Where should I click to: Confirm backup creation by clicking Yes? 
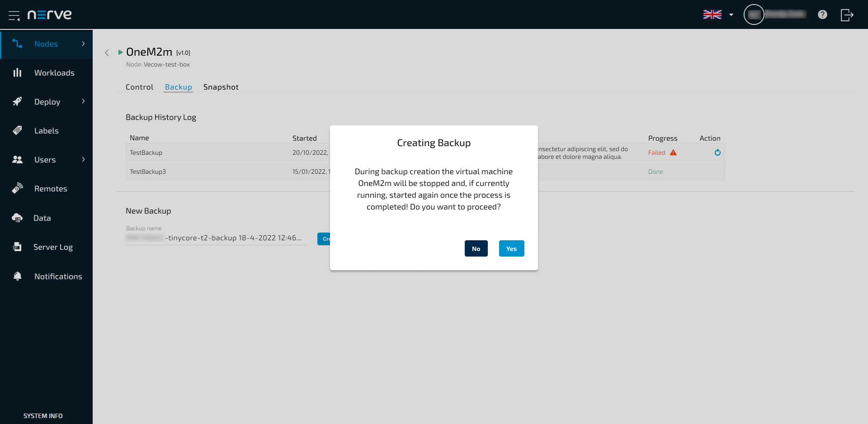click(511, 248)
